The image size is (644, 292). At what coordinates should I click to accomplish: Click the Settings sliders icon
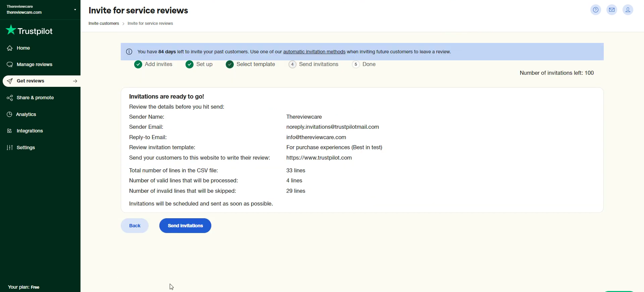click(10, 148)
